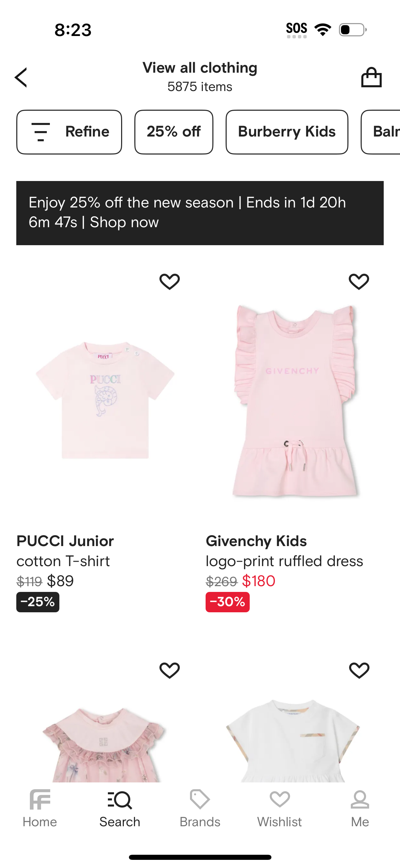The height and width of the screenshot is (868, 400).
Task: Add PUCCI Junior T-shirt to wishlist
Action: 170,282
